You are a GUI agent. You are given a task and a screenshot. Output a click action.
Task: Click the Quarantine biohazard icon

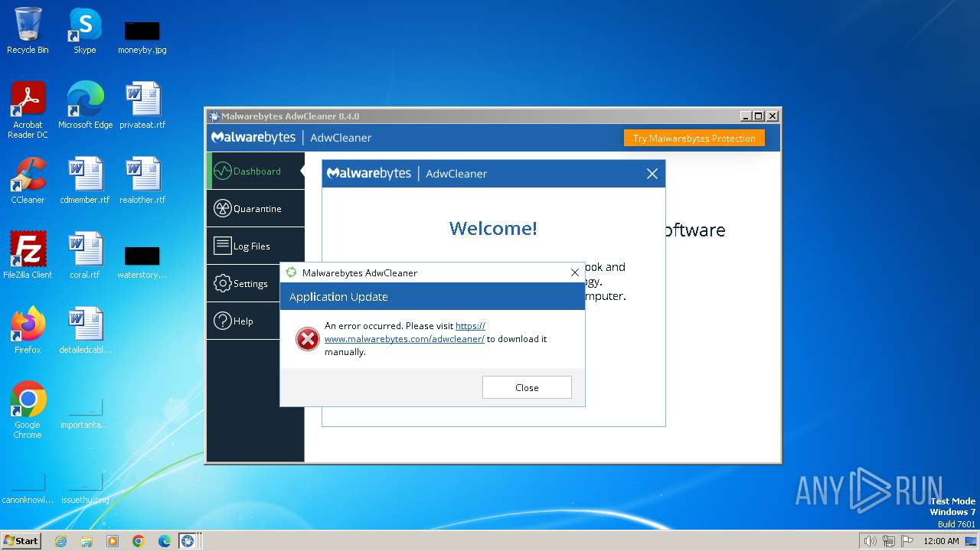coord(222,208)
